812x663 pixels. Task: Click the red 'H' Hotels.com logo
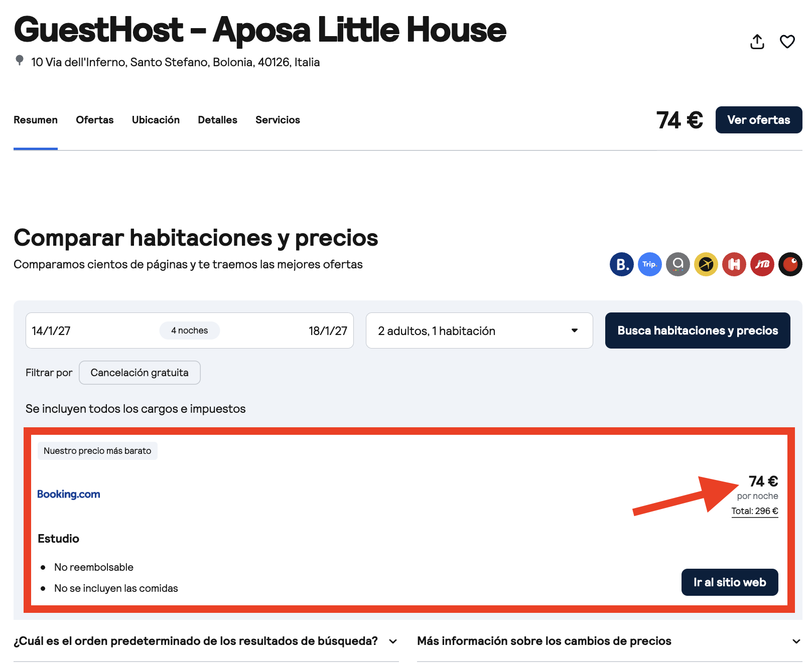coord(734,264)
